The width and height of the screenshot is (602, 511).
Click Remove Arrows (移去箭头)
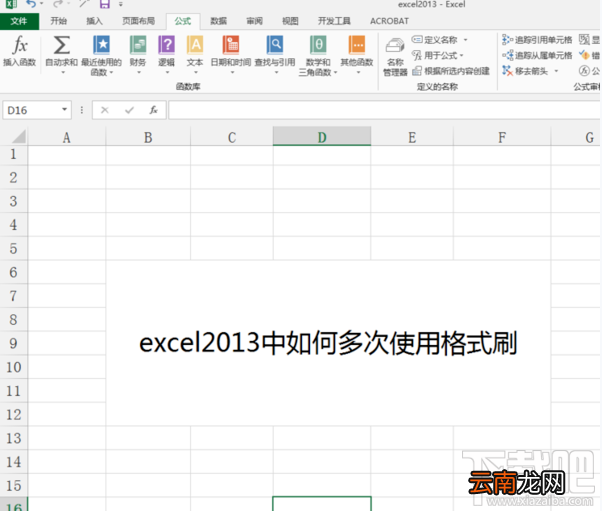click(525, 71)
